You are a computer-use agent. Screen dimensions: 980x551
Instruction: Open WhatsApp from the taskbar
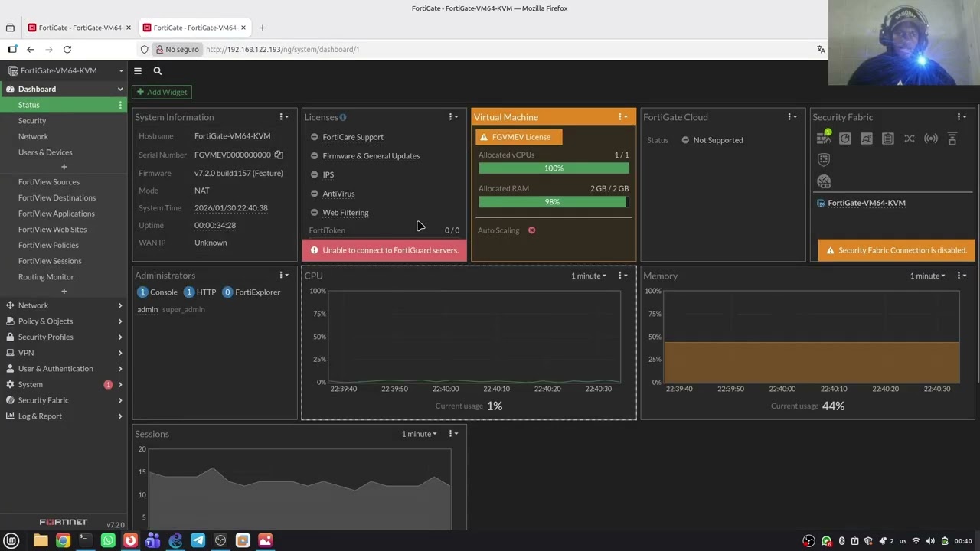pos(108,540)
